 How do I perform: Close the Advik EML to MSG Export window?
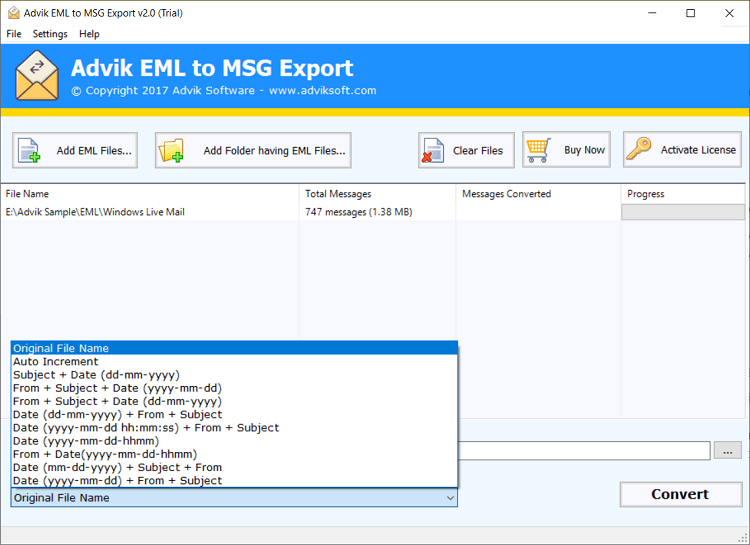tap(729, 13)
